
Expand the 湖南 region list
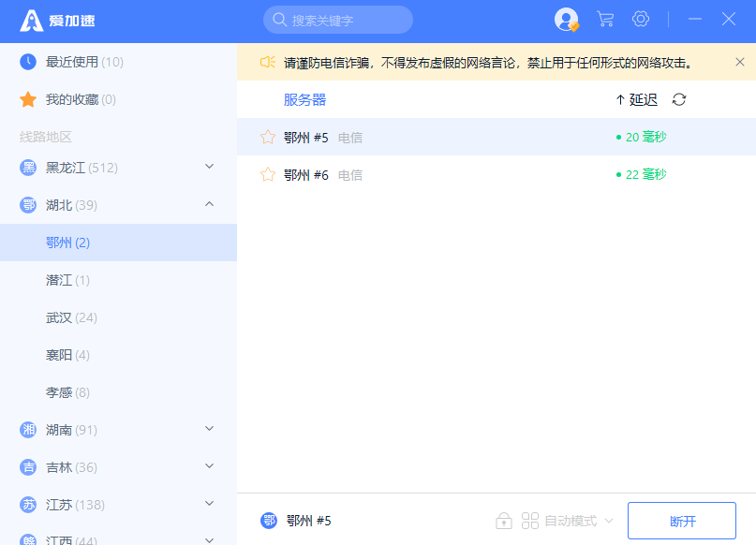click(x=209, y=430)
